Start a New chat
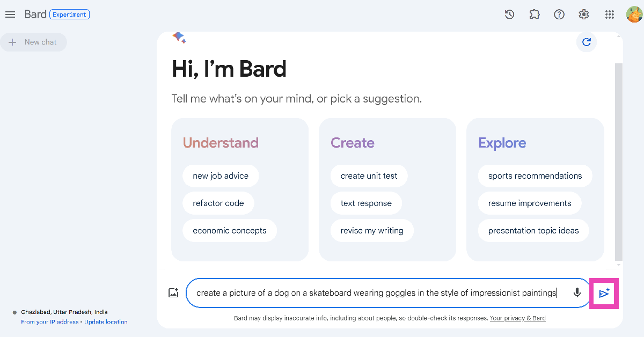The width and height of the screenshot is (644, 337). point(34,42)
